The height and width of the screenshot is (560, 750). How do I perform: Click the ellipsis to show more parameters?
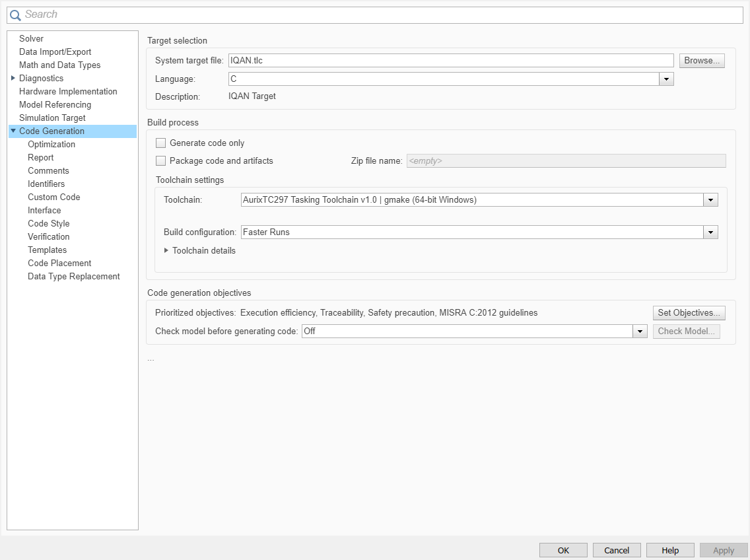(151, 359)
